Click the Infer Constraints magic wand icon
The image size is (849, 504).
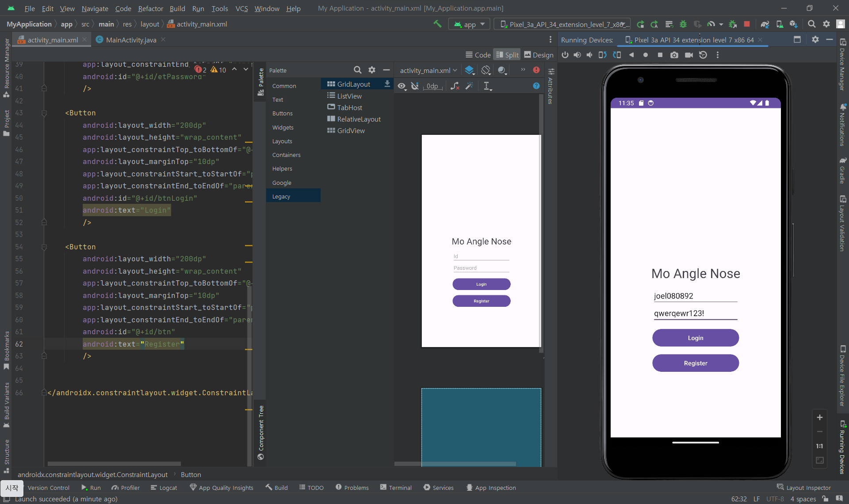(469, 86)
